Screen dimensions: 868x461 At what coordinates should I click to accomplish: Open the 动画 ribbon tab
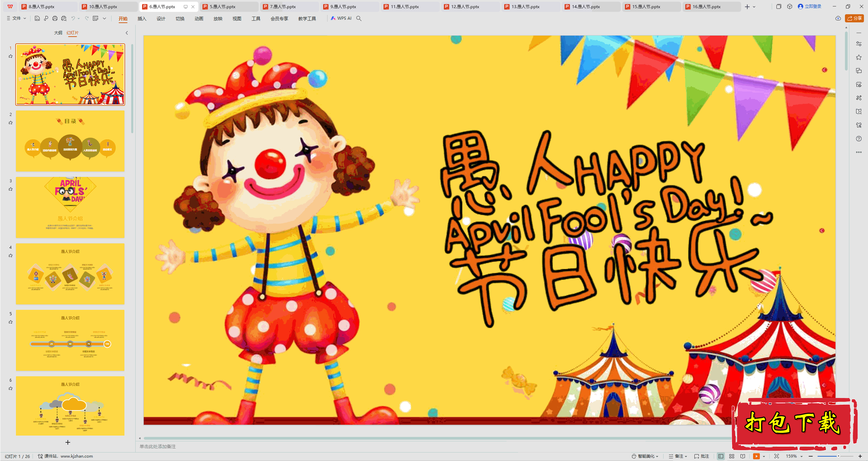(199, 19)
